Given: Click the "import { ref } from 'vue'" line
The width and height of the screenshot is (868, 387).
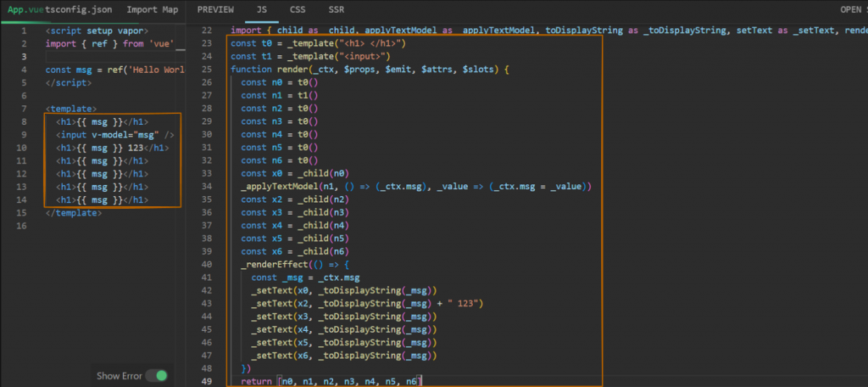Looking at the screenshot, I should click(x=110, y=44).
